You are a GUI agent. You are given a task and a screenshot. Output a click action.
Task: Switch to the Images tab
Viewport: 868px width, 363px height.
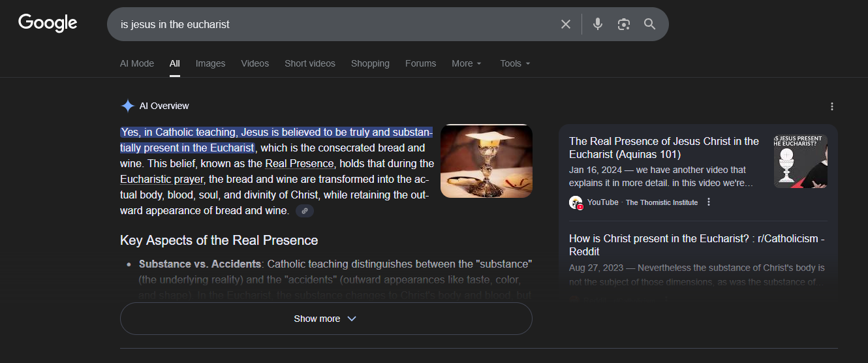point(210,63)
